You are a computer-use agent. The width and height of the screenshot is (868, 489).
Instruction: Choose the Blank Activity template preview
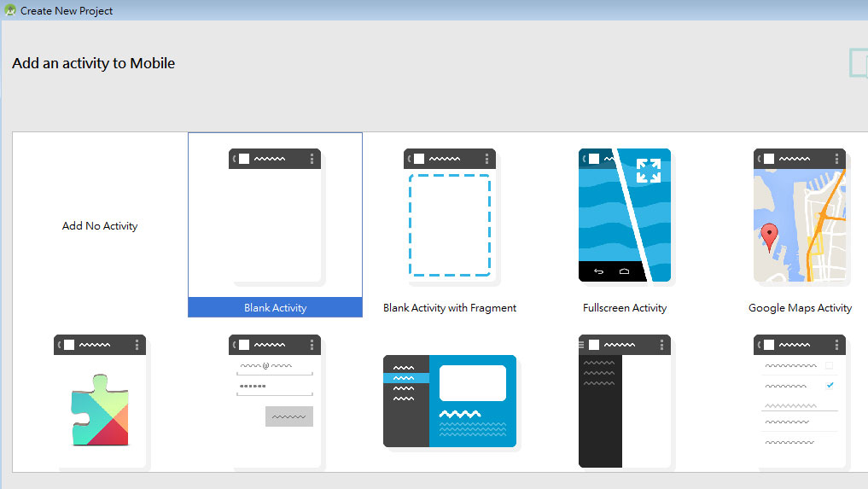[x=275, y=216]
